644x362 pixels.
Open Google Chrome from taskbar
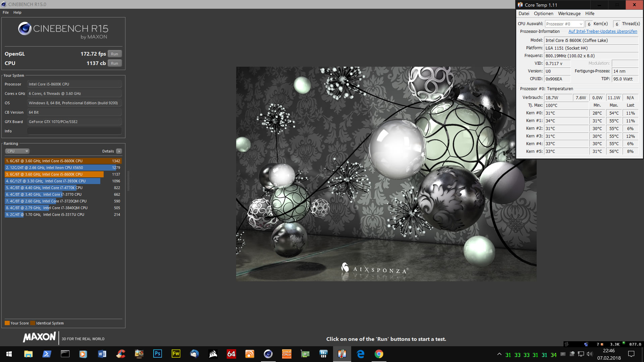click(379, 354)
